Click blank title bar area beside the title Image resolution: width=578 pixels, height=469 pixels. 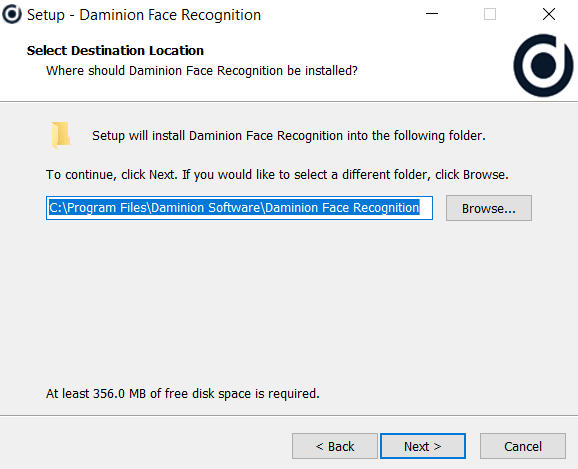(339, 14)
